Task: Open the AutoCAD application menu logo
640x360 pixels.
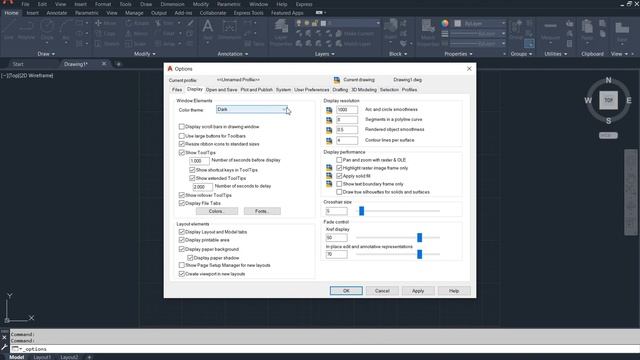Action: click(x=7, y=2)
